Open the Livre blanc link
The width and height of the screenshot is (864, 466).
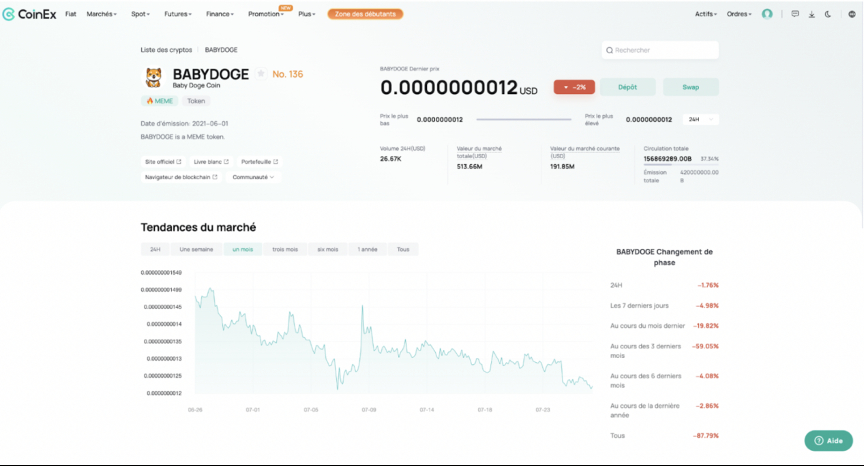(211, 162)
